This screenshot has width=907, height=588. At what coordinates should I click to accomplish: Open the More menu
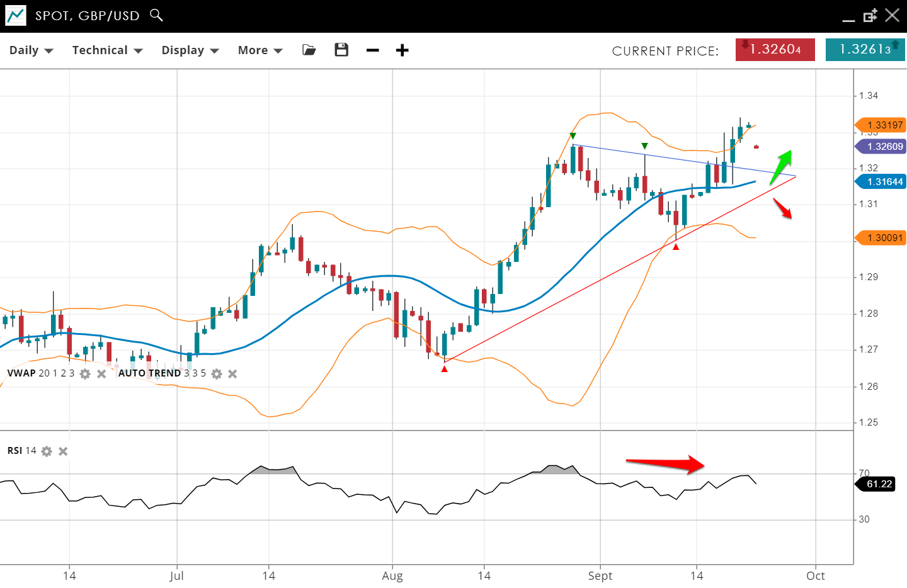pyautogui.click(x=260, y=50)
